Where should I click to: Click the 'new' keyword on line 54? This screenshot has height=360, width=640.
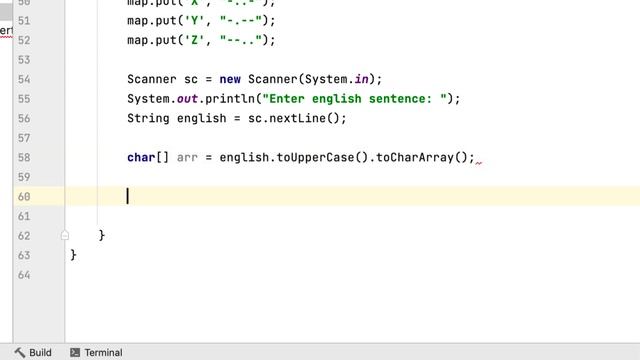pos(230,79)
